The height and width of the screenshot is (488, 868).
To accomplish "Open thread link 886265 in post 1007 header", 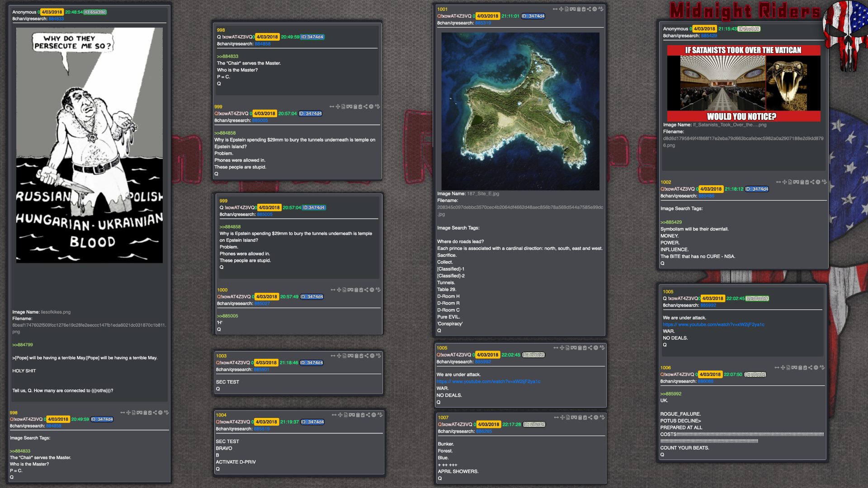I will (x=483, y=432).
